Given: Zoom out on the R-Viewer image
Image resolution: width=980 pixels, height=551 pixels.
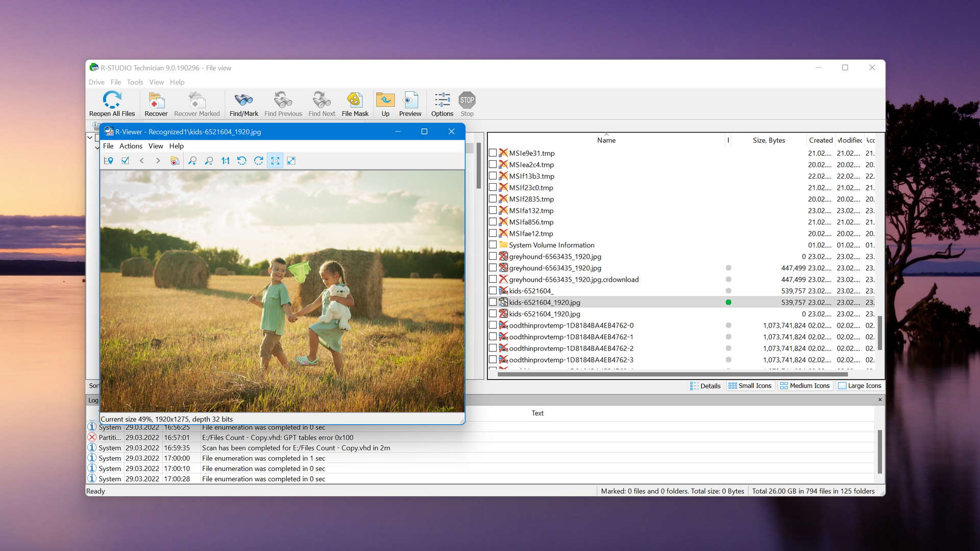Looking at the screenshot, I should (x=209, y=161).
